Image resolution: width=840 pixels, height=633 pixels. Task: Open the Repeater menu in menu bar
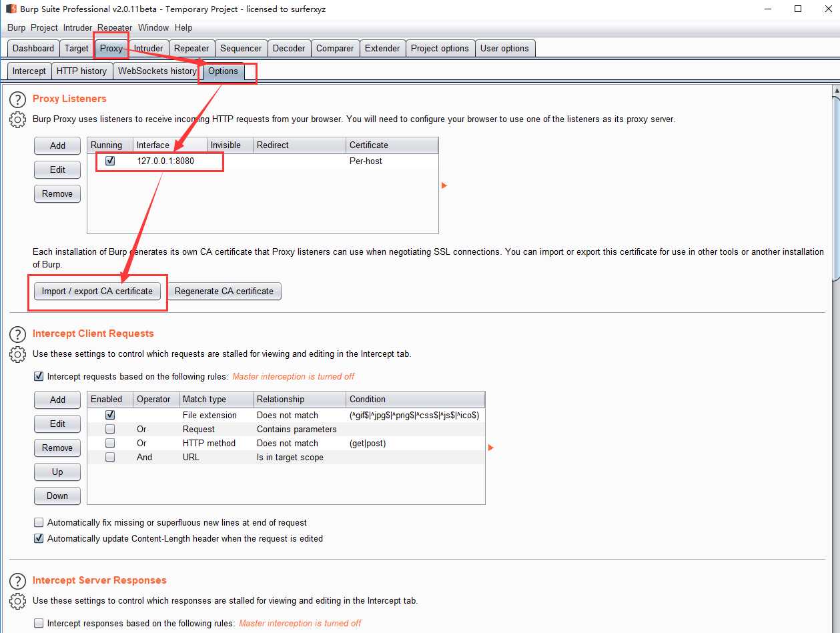coord(115,27)
